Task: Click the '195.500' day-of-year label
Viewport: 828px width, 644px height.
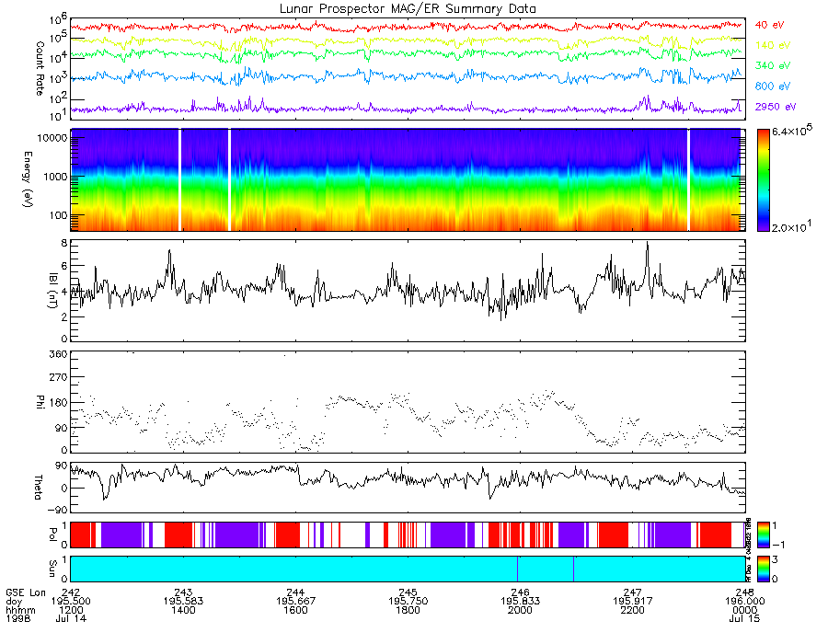Action: [71, 602]
